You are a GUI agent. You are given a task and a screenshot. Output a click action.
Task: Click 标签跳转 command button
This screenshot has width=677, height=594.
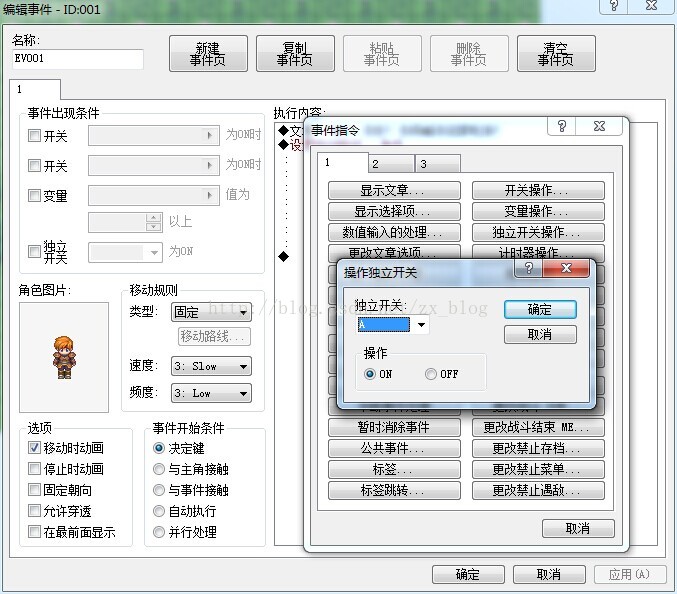394,490
